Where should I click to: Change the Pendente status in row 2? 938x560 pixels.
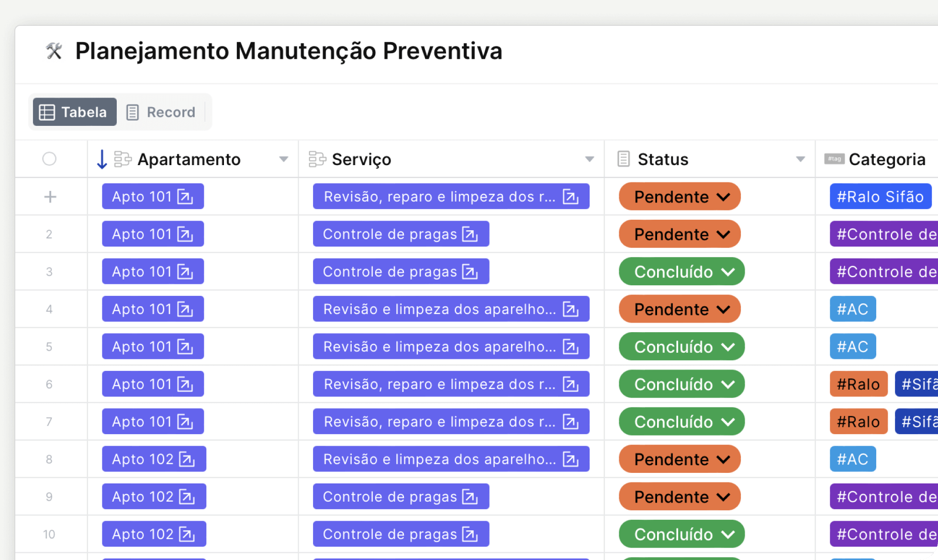tap(680, 234)
